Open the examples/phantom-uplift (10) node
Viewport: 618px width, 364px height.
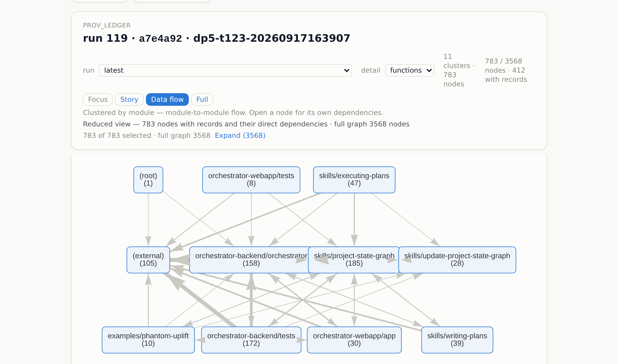pyautogui.click(x=148, y=340)
